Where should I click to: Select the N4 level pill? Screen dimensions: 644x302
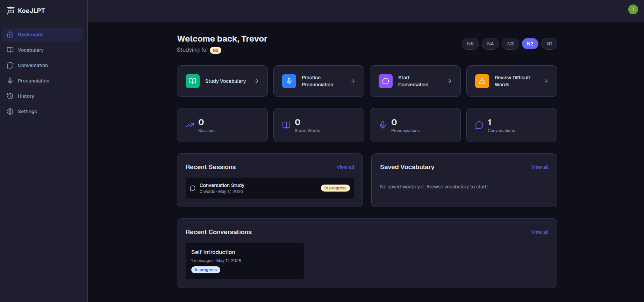tap(491, 44)
